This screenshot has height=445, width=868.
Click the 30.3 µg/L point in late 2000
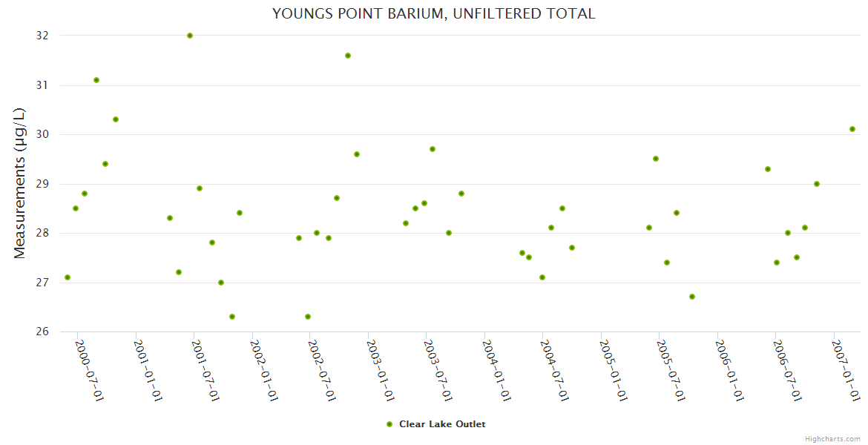pos(116,119)
